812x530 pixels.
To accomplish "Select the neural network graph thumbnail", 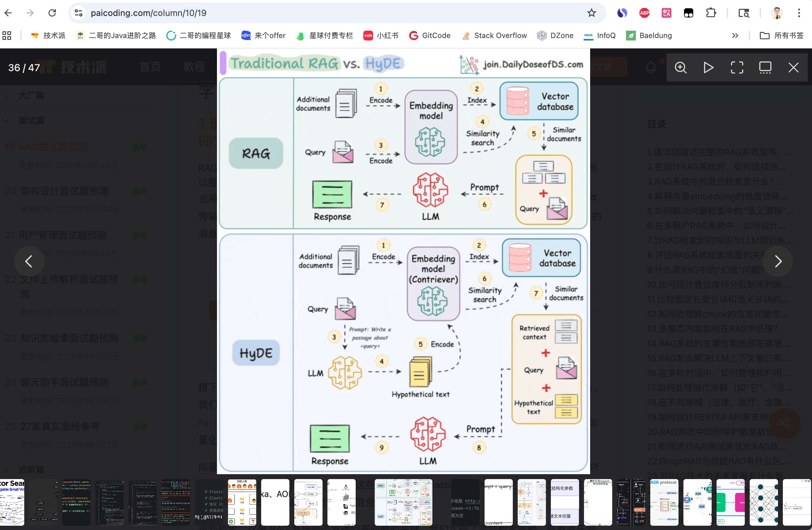I will coord(763,502).
